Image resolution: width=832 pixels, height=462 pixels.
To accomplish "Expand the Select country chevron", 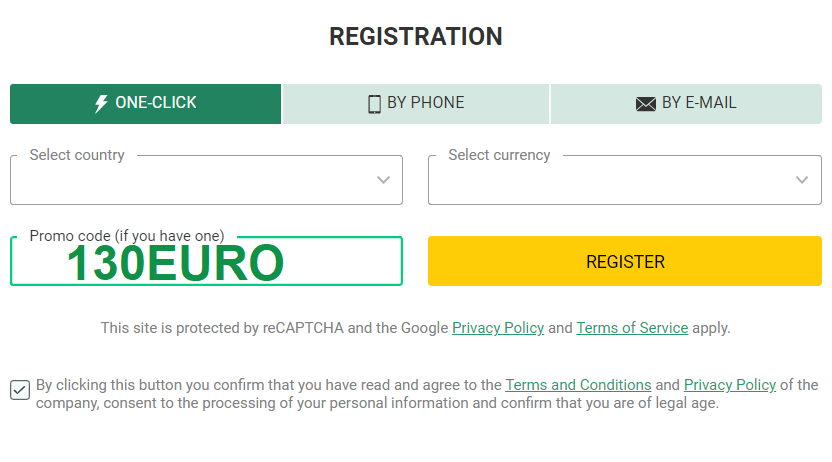I will (x=383, y=180).
